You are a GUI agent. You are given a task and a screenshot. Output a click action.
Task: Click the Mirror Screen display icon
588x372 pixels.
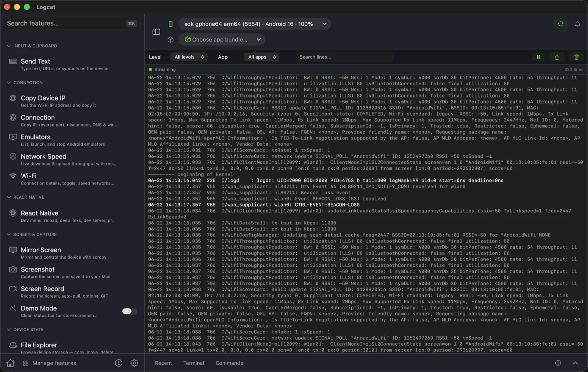[x=13, y=250]
